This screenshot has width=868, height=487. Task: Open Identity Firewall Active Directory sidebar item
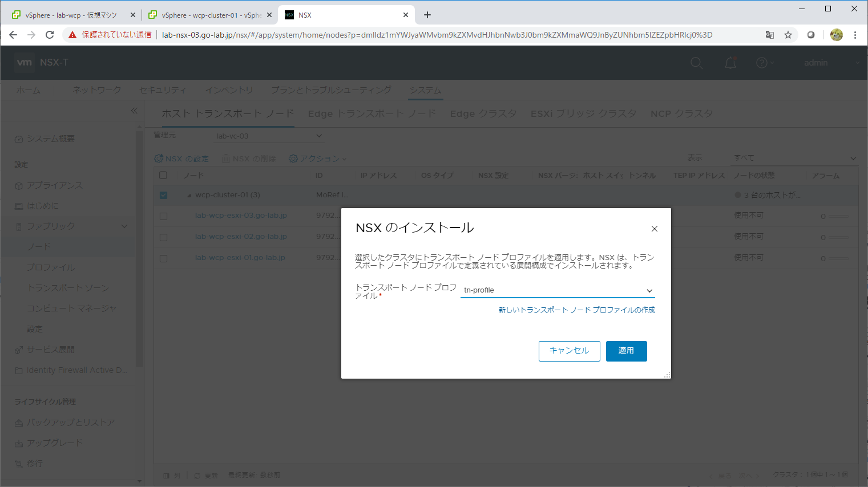coord(76,370)
